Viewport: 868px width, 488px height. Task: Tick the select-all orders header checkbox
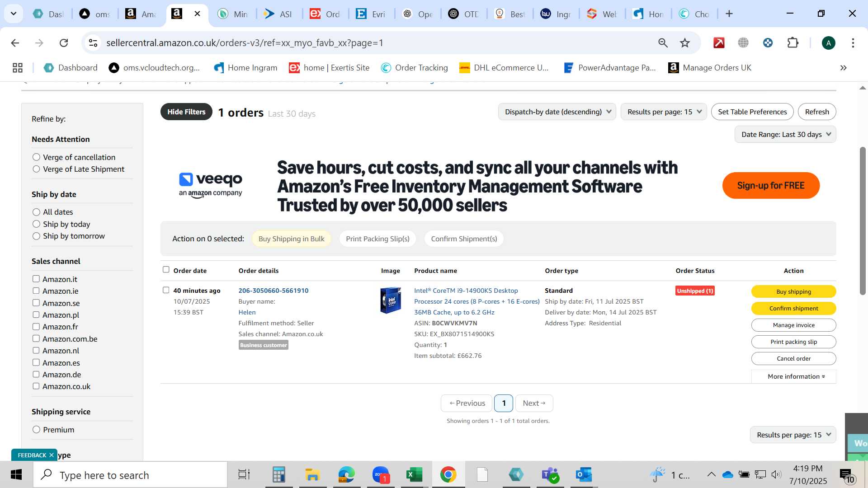coord(166,270)
